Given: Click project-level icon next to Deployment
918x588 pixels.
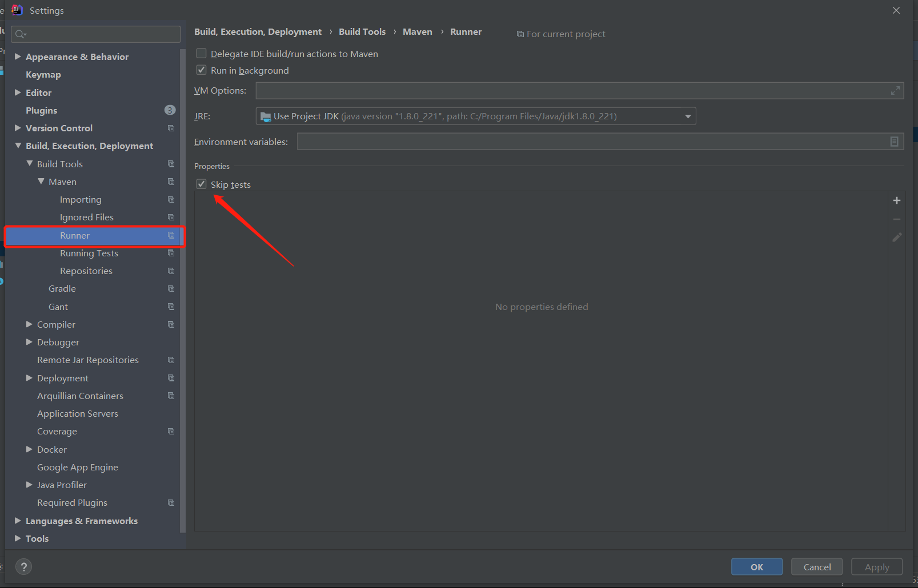Looking at the screenshot, I should click(171, 378).
